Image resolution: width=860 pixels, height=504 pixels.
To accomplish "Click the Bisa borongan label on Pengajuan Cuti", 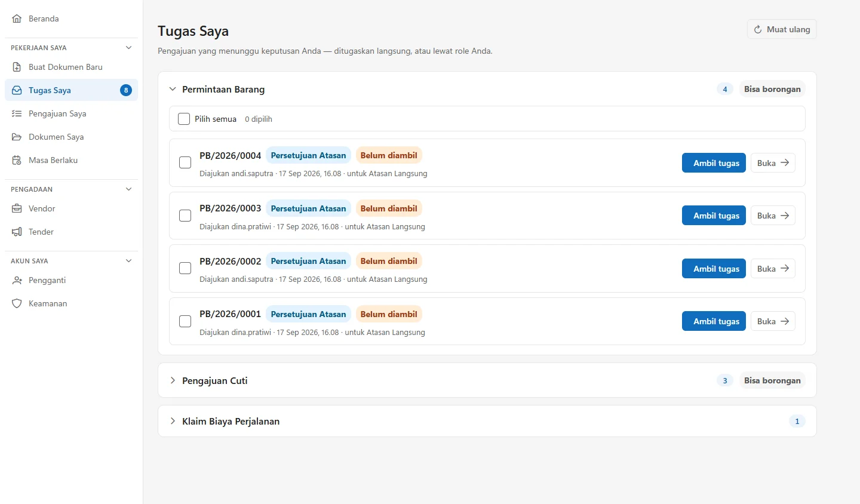I will point(772,380).
